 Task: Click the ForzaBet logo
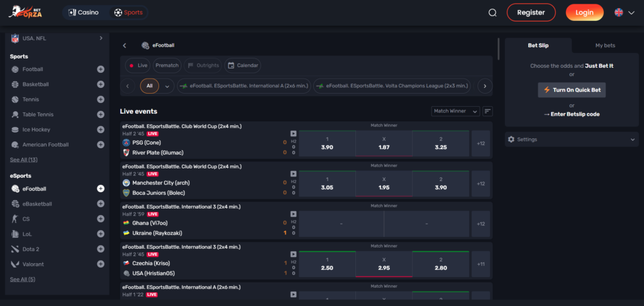click(x=28, y=12)
